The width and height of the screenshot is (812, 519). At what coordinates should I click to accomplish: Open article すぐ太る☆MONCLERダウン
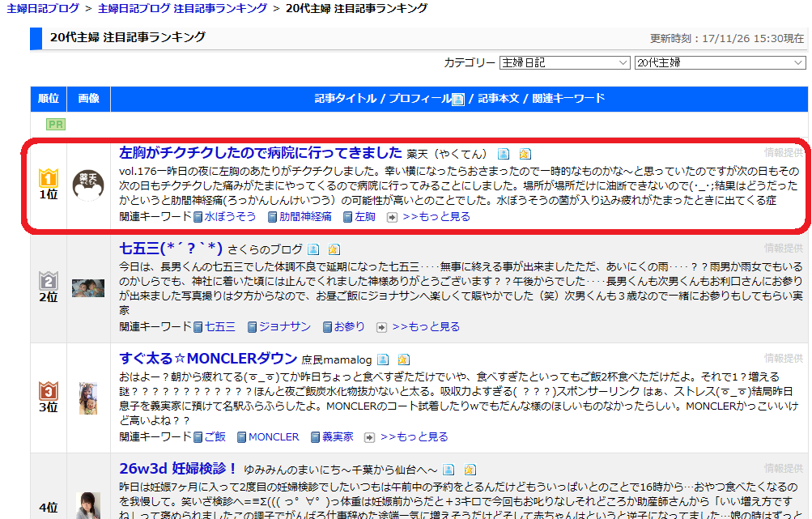pos(208,358)
